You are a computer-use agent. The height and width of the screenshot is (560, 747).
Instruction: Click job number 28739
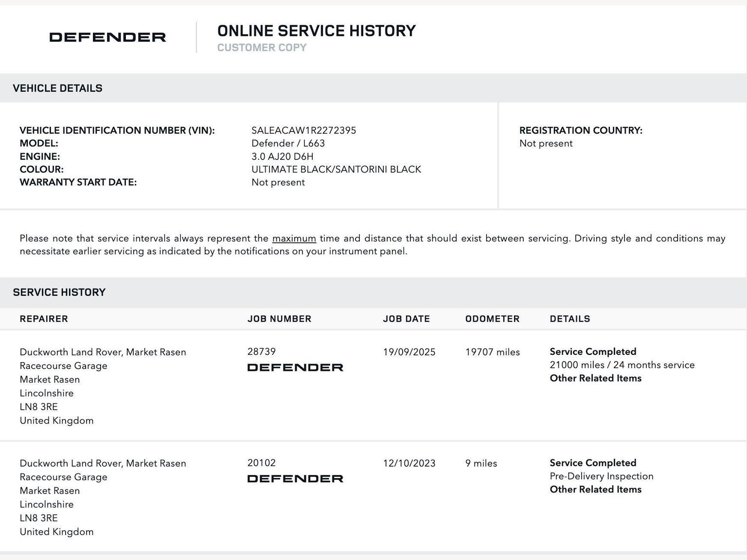pos(261,351)
